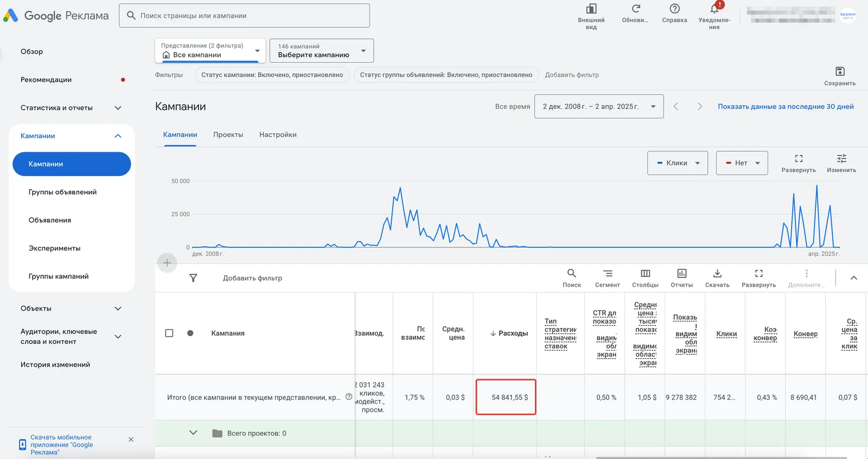Select Группы объявлений in sidebar
The image size is (868, 459).
(x=63, y=192)
